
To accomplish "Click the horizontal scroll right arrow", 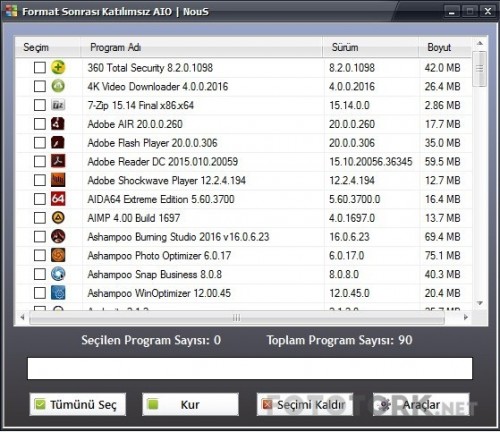I will pos(466,317).
